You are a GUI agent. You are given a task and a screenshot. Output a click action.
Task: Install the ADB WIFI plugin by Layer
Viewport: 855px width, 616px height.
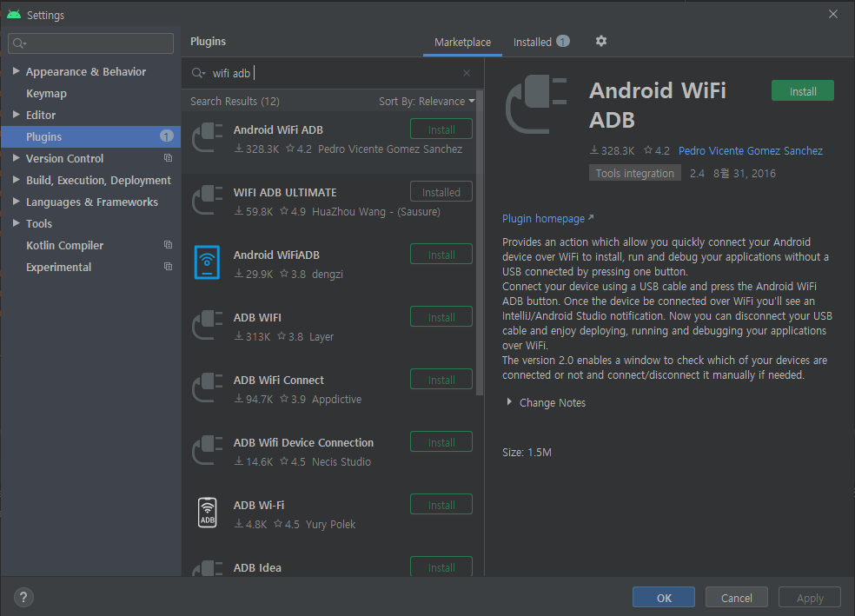[441, 317]
